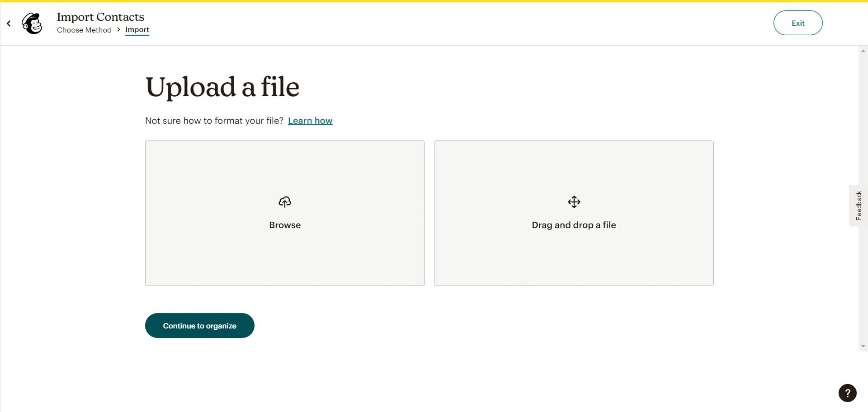
Task: Click the Mailchimp Freddie logo
Action: pos(32,23)
